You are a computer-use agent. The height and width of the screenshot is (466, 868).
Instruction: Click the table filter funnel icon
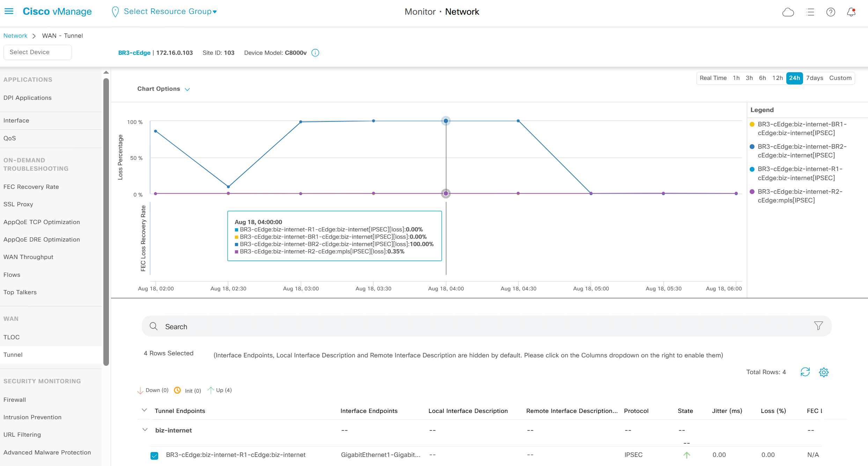pyautogui.click(x=818, y=326)
